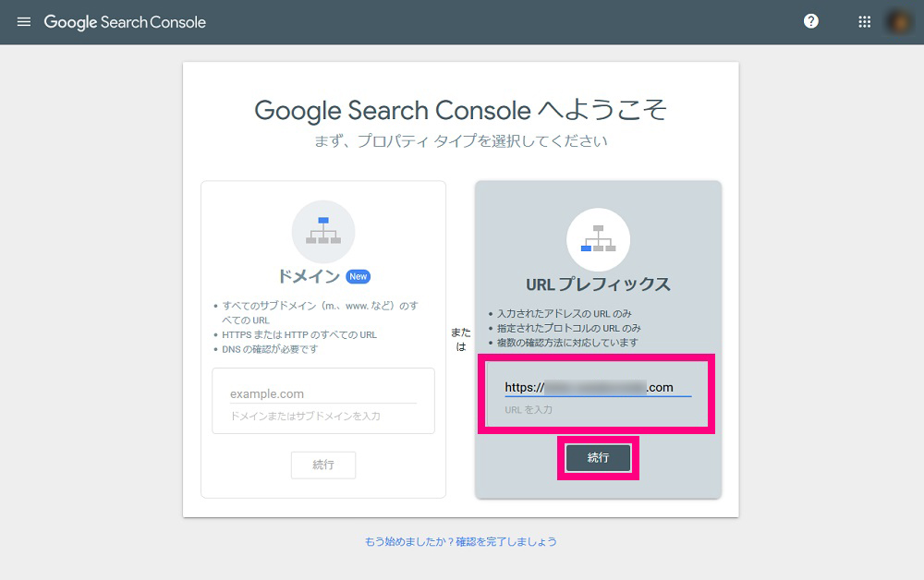Click the HTTPS または HTTP のすべての URL bullet
Screen dimensions: 924x580
299,334
